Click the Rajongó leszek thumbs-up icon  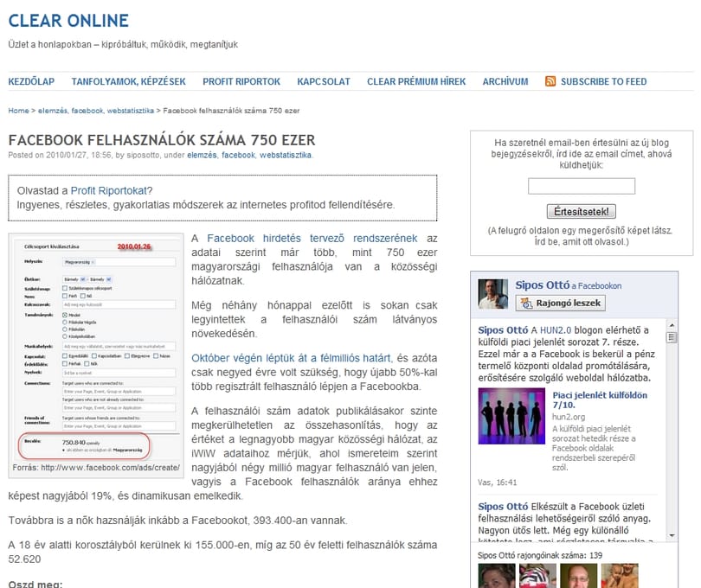click(x=526, y=304)
